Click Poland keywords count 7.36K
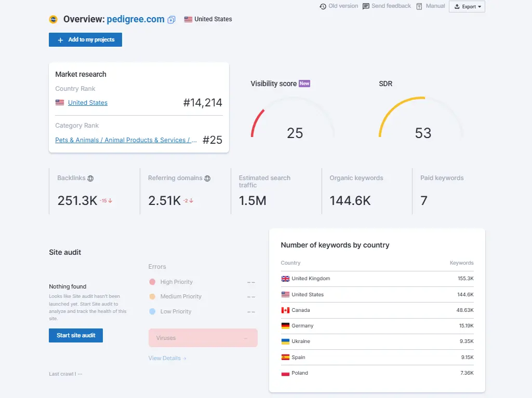The height and width of the screenshot is (398, 532). coord(467,373)
